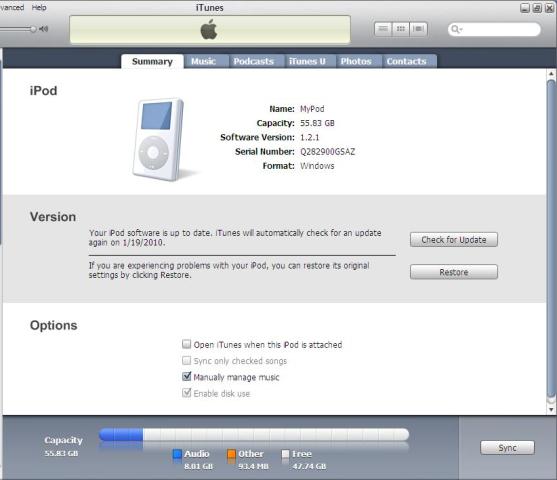Screen dimensions: 557x480
Task: Switch to Cover Flow view icon
Action: 418,29
